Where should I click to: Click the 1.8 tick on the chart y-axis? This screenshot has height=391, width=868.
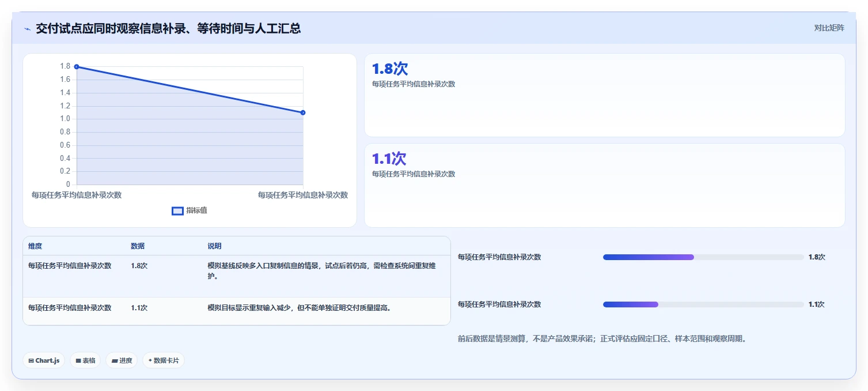[65, 66]
